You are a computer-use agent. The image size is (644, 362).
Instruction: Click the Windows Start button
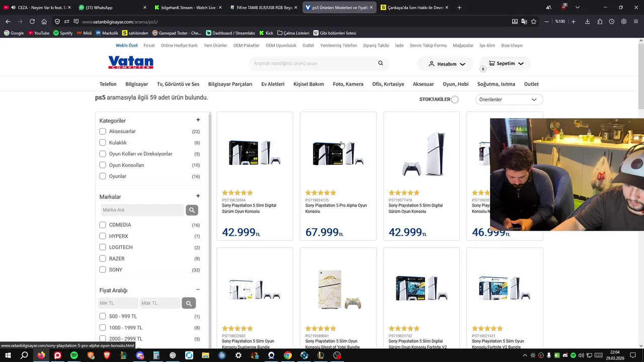tap(8, 355)
